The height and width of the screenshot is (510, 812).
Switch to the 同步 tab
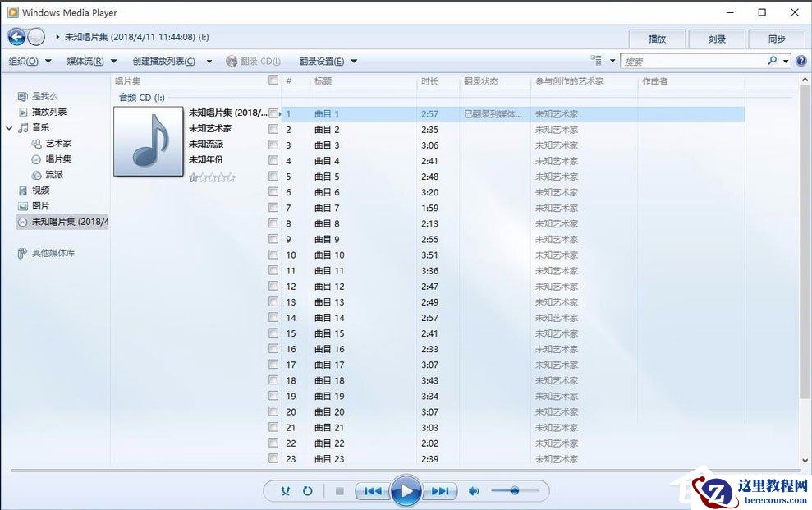coord(778,39)
